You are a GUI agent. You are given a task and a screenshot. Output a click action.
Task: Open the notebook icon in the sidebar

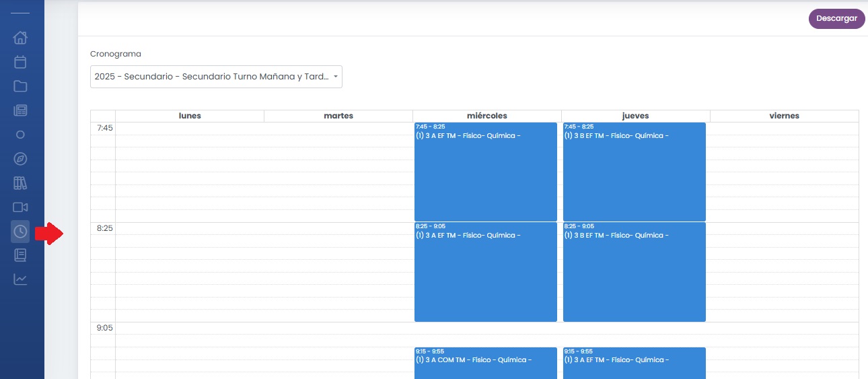coord(20,255)
